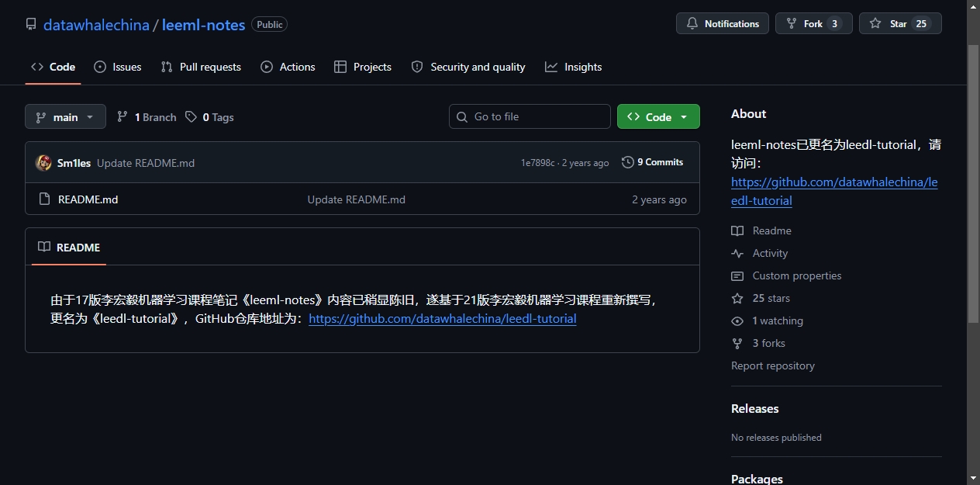The width and height of the screenshot is (980, 485).
Task: Open Sm1les user avatar
Action: coord(43,162)
